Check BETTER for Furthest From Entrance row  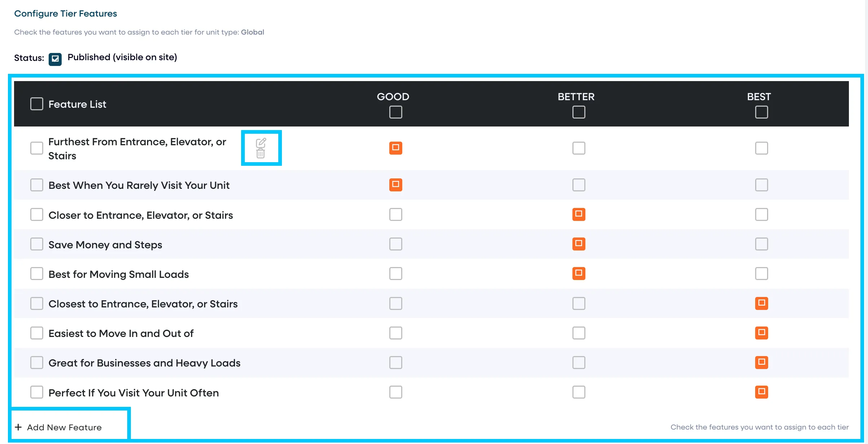(x=579, y=148)
